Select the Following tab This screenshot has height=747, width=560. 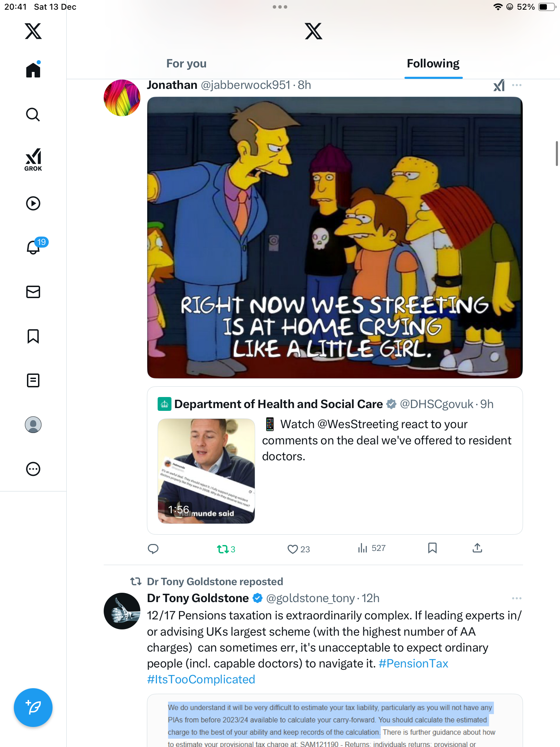point(433,64)
